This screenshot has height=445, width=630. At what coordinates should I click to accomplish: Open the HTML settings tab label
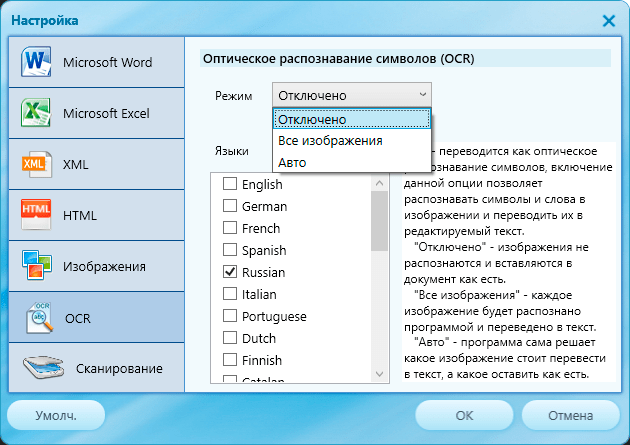(80, 215)
